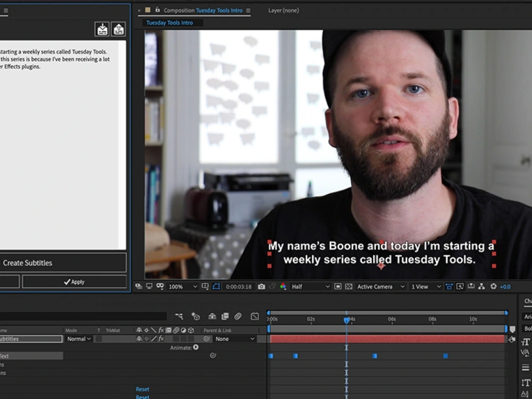Click the Primary Viewer monitor icon

pyautogui.click(x=149, y=286)
